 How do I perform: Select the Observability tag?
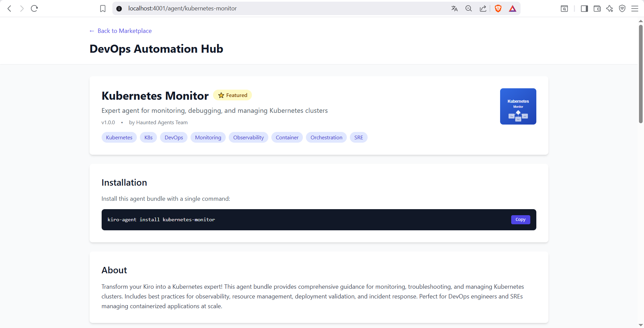(249, 137)
